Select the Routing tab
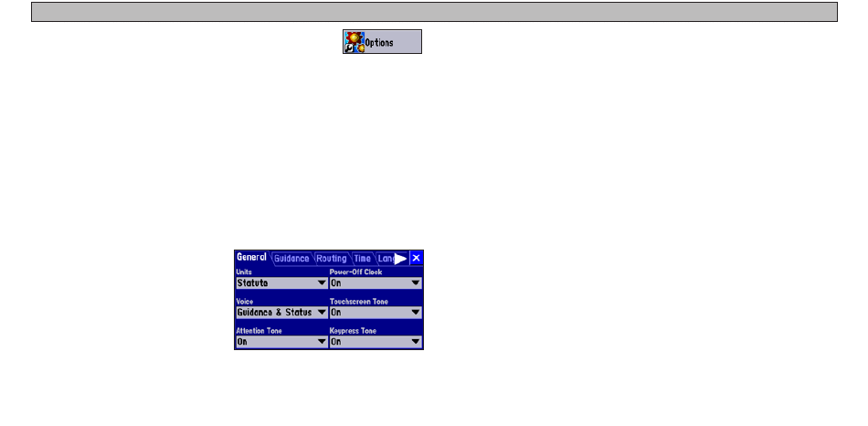Viewport: 868px width, 426px height. [x=331, y=259]
